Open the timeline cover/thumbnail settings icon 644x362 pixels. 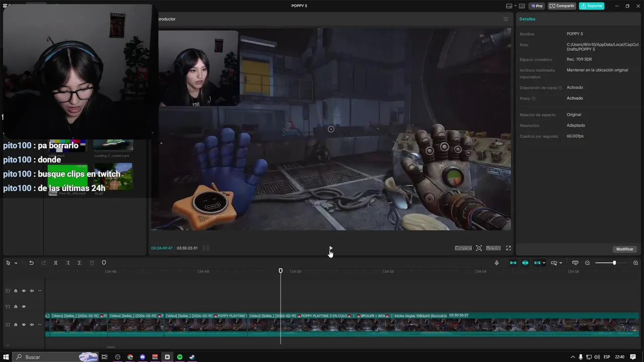coord(575,263)
